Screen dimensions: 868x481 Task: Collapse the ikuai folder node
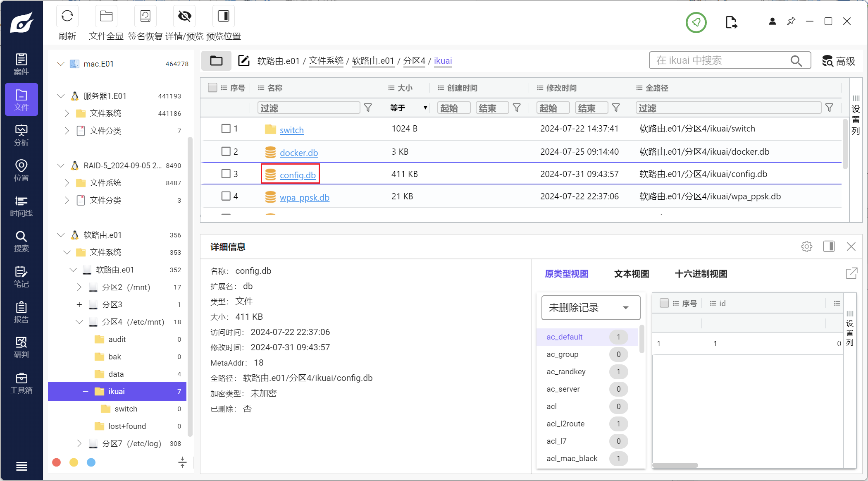tap(86, 391)
